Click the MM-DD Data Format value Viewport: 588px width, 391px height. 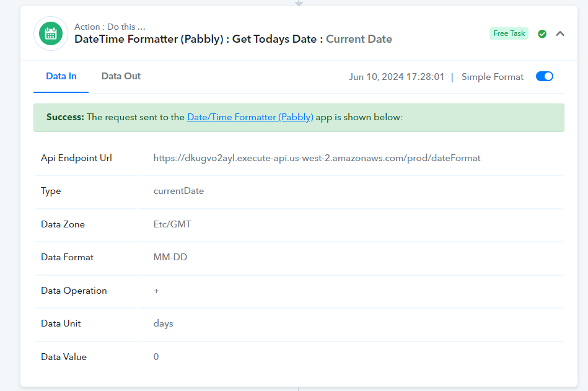click(x=170, y=257)
